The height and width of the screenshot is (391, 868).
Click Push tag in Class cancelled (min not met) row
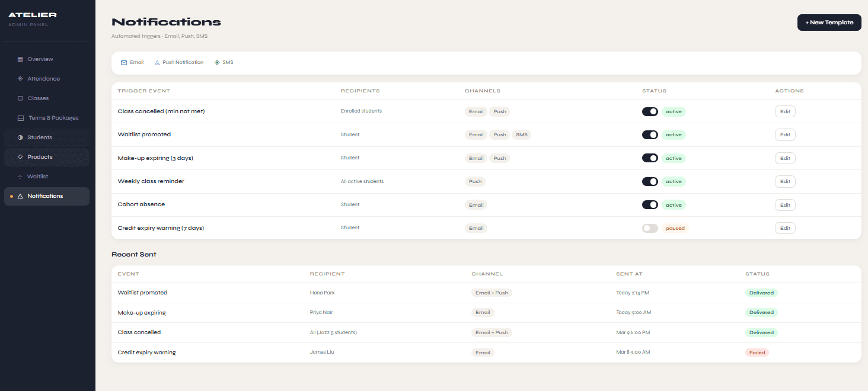click(x=500, y=111)
